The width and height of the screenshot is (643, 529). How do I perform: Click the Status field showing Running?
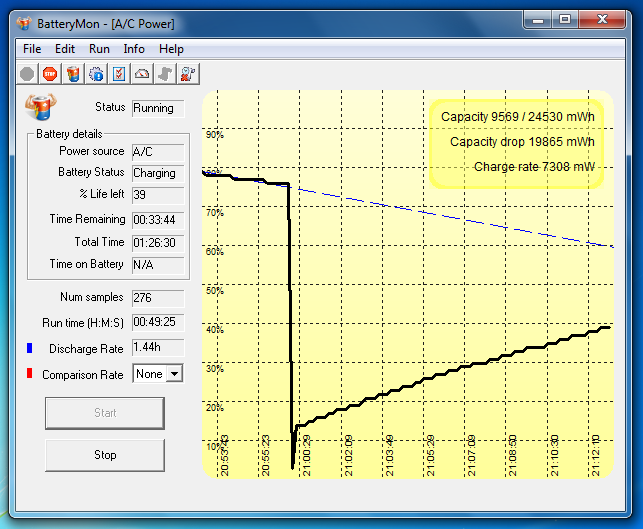158,108
